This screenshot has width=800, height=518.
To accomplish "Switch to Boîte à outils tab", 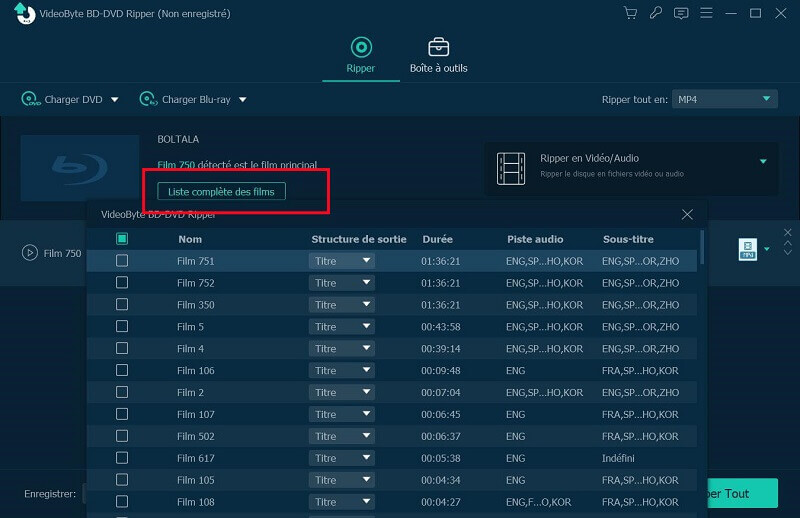I will tap(438, 55).
